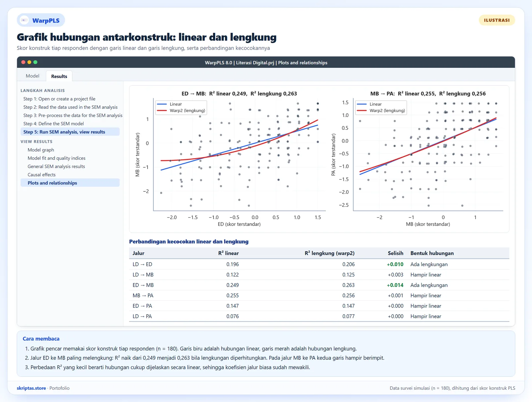Select the LD → MB row label
The height and width of the screenshot is (402, 532).
pyautogui.click(x=143, y=275)
